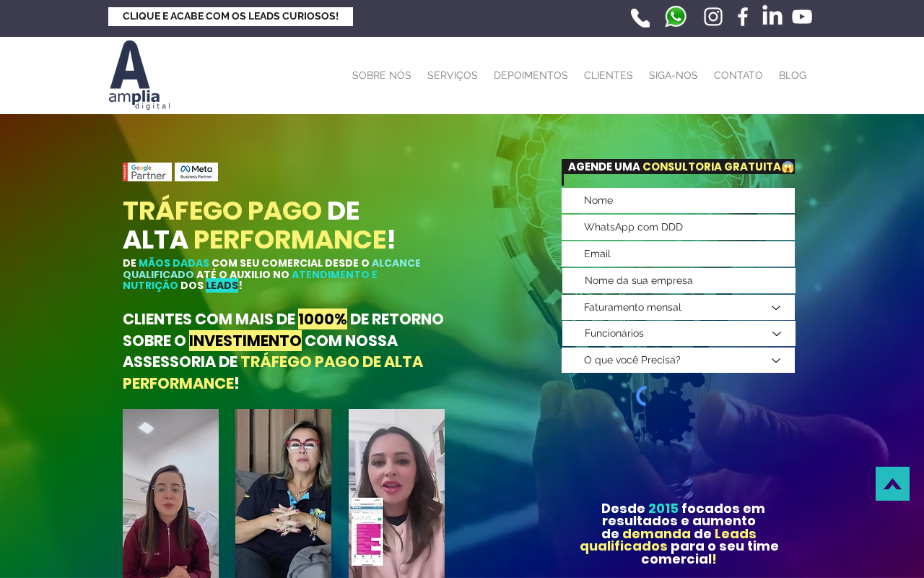
Task: Click the Google Partner badge
Action: [147, 172]
